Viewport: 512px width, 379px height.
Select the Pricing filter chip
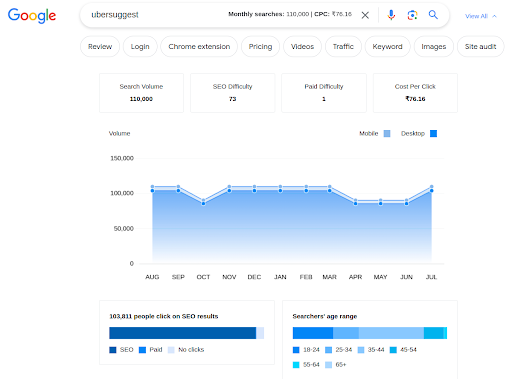(x=260, y=47)
